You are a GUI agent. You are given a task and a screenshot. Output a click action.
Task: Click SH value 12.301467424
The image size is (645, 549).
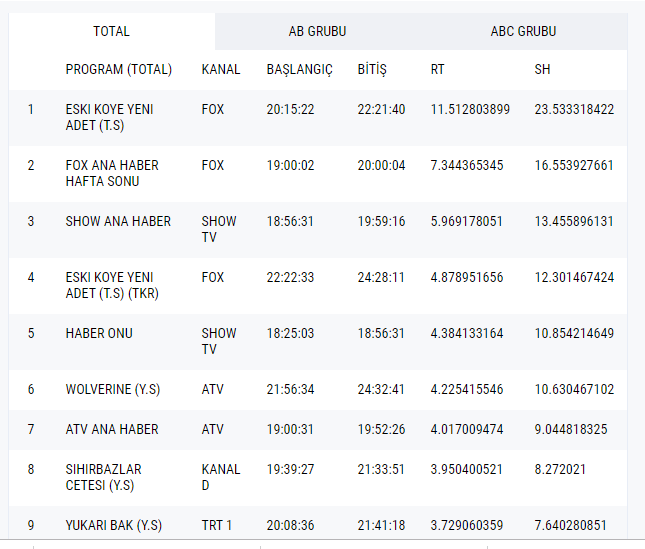574,278
